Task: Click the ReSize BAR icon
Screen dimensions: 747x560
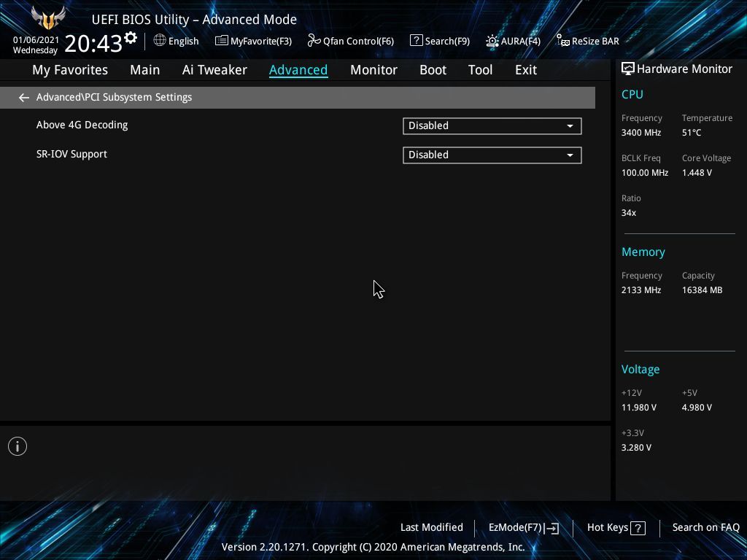Action: point(563,41)
